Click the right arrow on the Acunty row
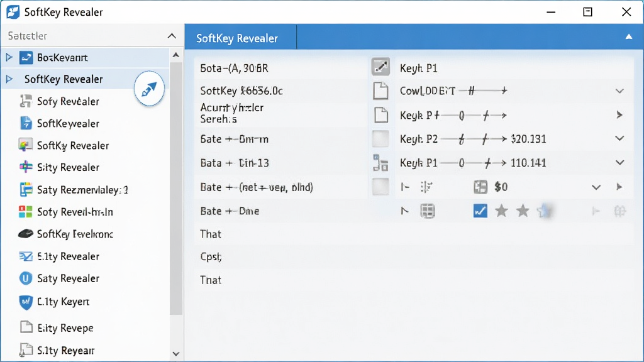This screenshot has width=644, height=362. coord(619,115)
